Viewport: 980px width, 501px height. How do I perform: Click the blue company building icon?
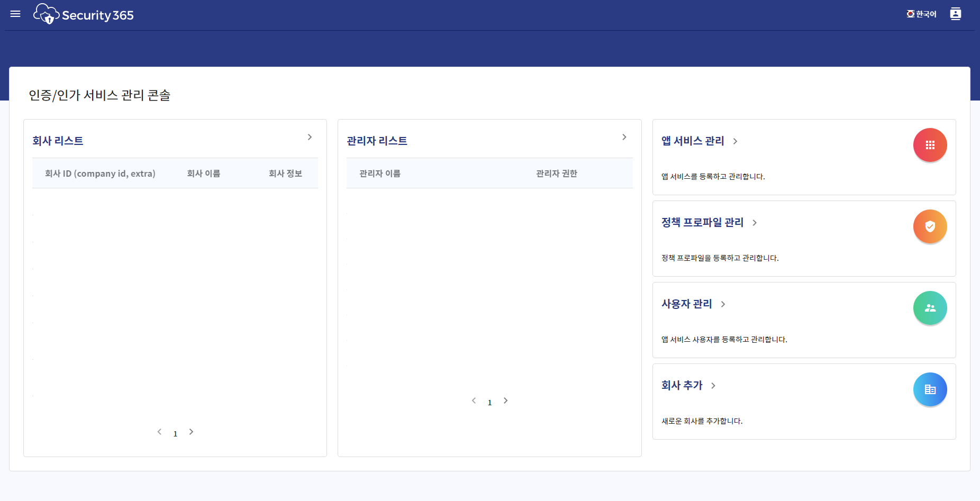(x=930, y=389)
